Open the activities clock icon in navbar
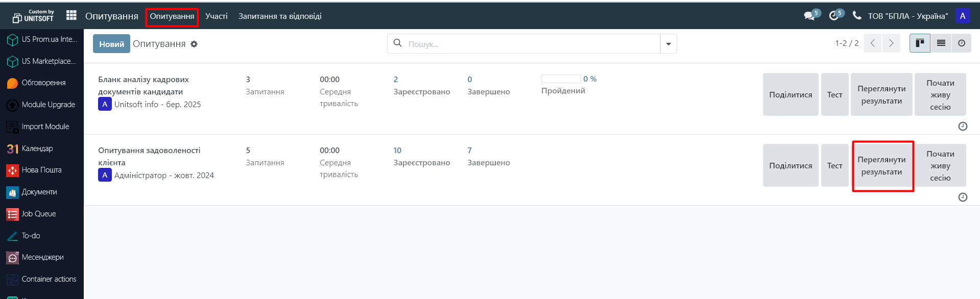The width and height of the screenshot is (980, 299). pyautogui.click(x=834, y=16)
